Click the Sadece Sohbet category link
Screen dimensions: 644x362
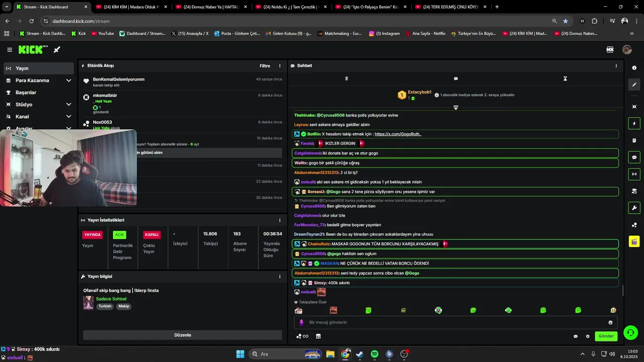tap(111, 299)
